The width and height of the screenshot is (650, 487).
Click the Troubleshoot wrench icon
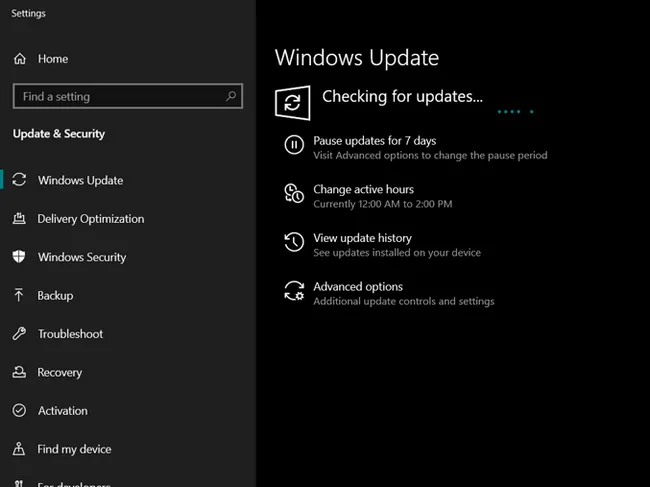[19, 334]
